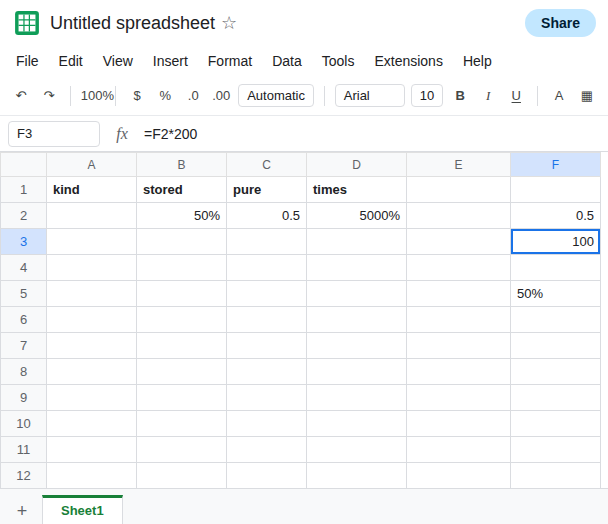Open the Data menu
Viewport: 608px width, 524px height.
tap(287, 61)
